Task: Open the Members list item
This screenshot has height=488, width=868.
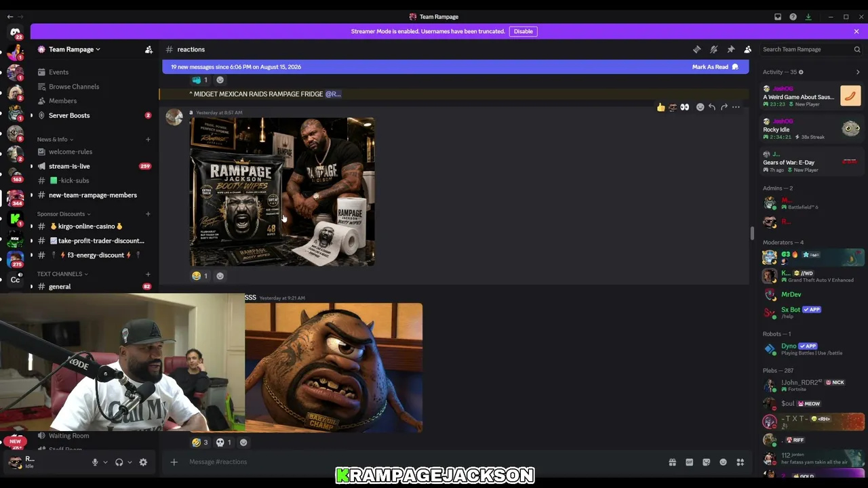Action: (94, 101)
